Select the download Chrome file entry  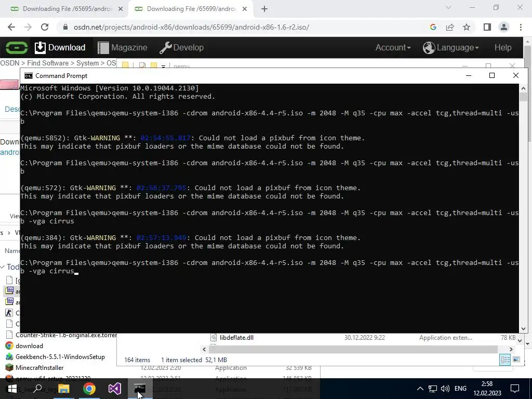(x=29, y=345)
